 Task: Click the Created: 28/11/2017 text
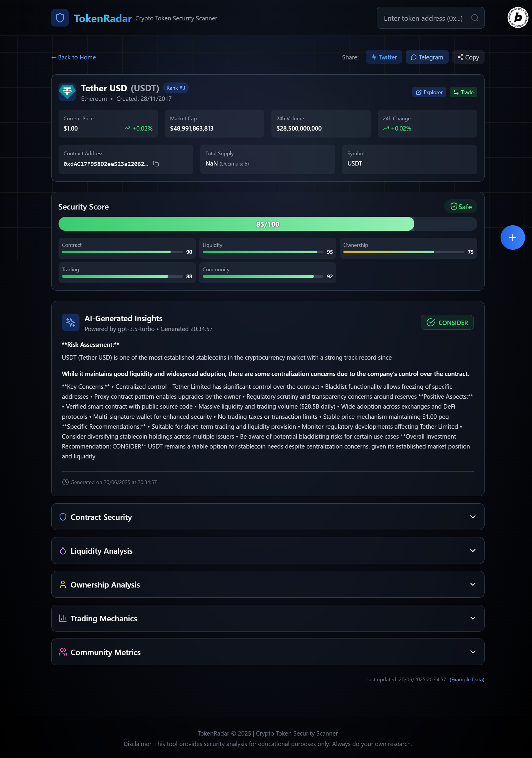tap(144, 99)
